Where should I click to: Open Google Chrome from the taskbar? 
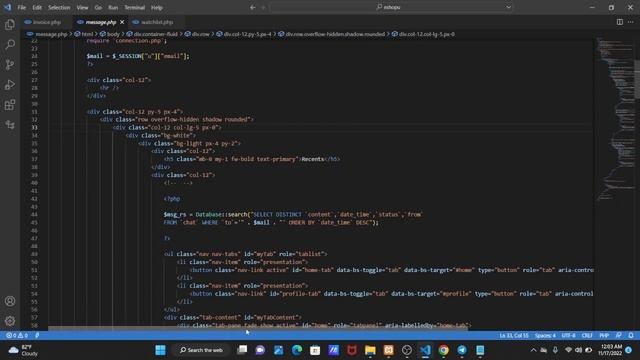[x=443, y=350]
